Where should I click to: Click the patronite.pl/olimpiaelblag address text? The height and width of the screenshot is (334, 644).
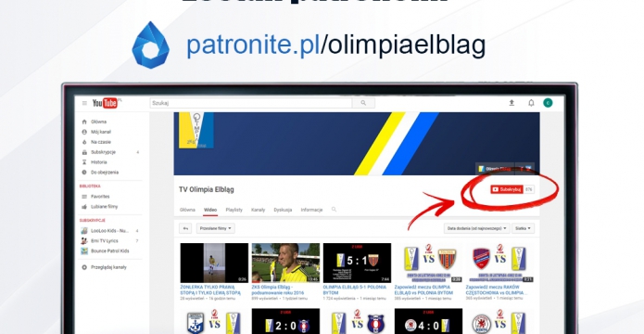(336, 45)
